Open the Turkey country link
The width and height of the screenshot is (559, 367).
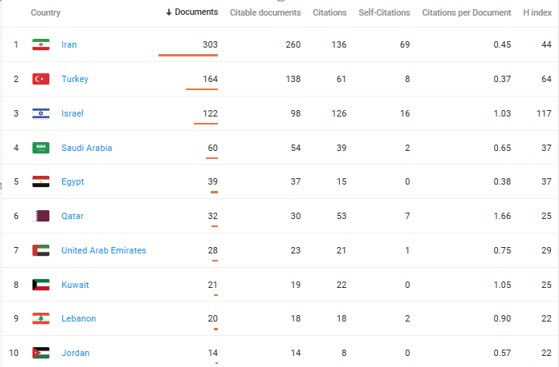coord(75,79)
